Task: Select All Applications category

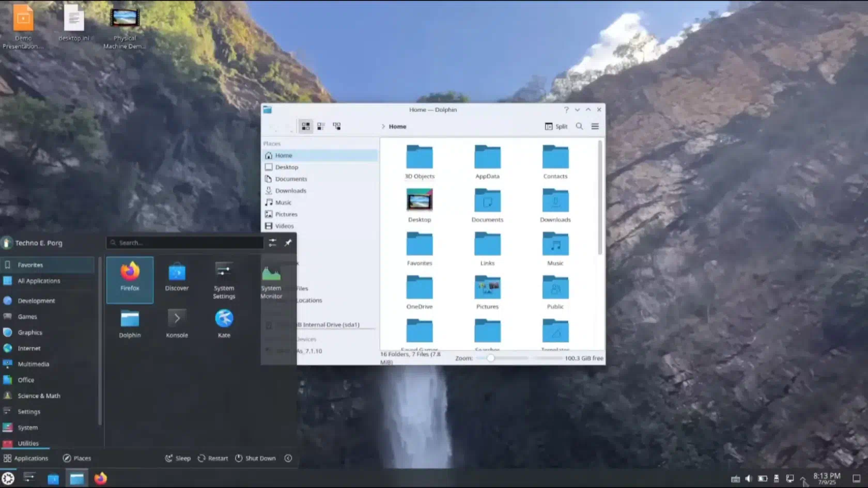Action: 48,281
